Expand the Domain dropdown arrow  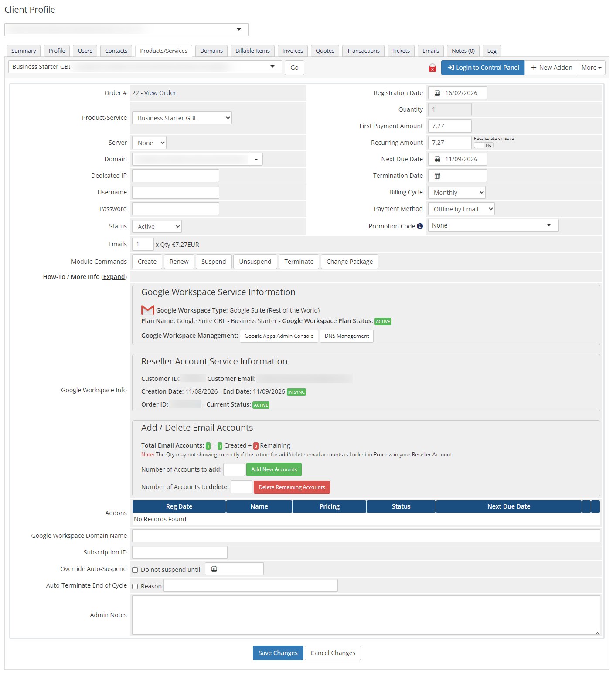tap(256, 159)
